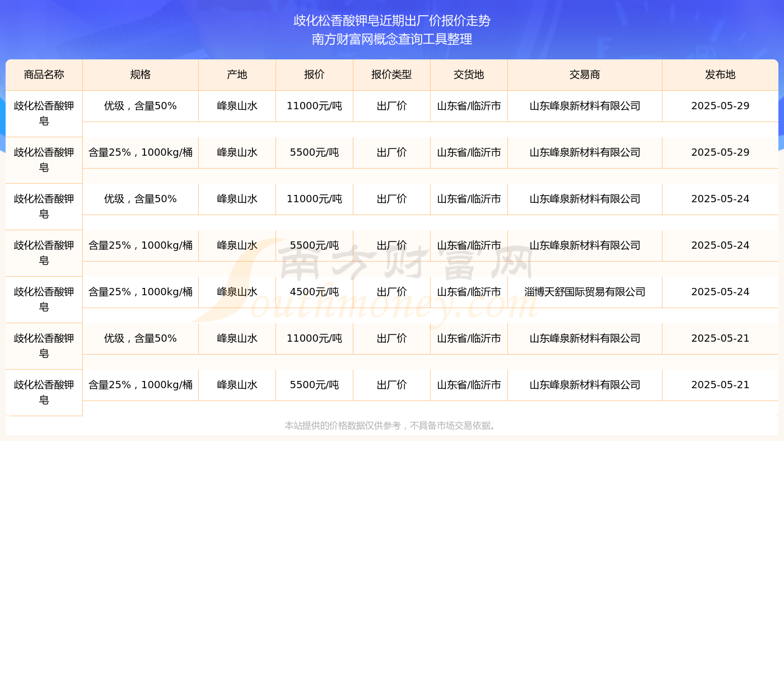Click the trader 淄博天舒国际贸易有限公司

(585, 292)
